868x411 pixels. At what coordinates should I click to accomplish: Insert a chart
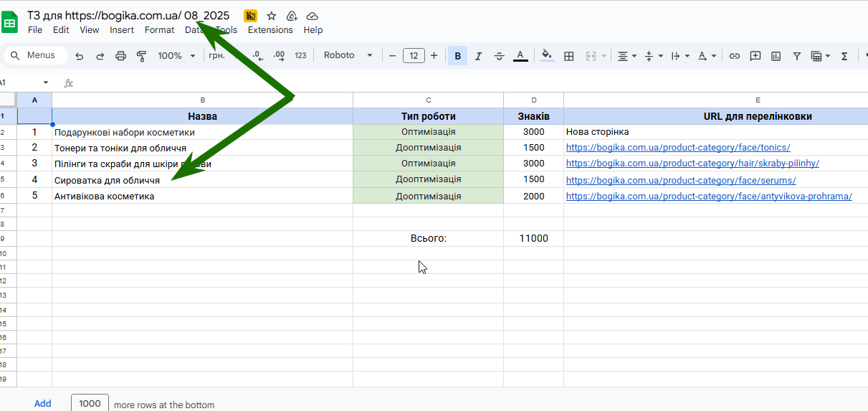[776, 56]
